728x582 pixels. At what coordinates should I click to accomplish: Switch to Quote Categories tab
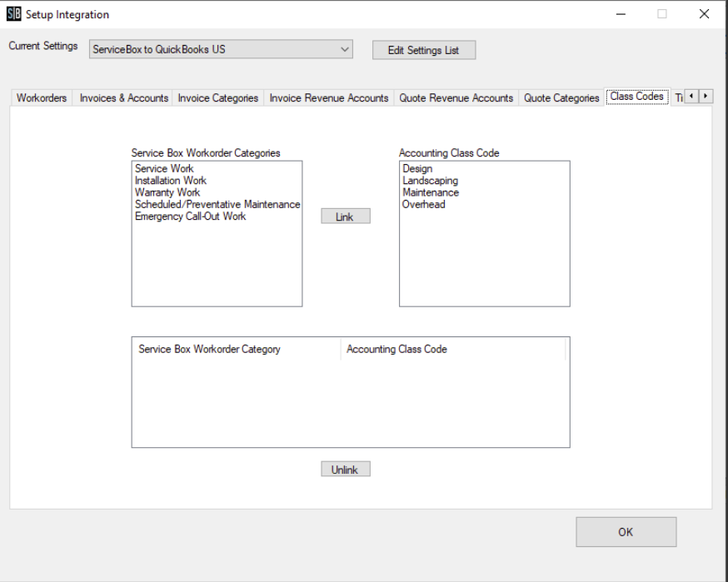tap(561, 98)
